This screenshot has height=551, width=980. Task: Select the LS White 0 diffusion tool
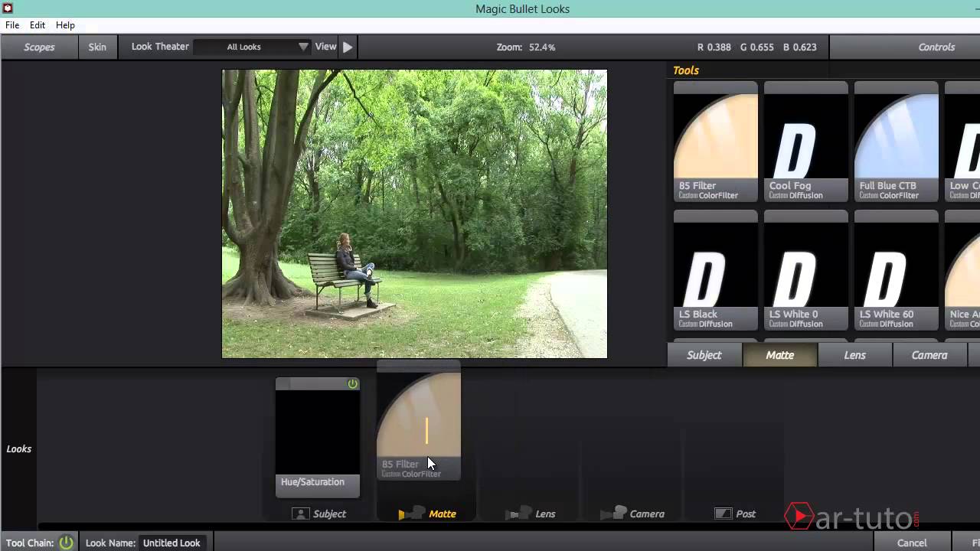point(806,270)
